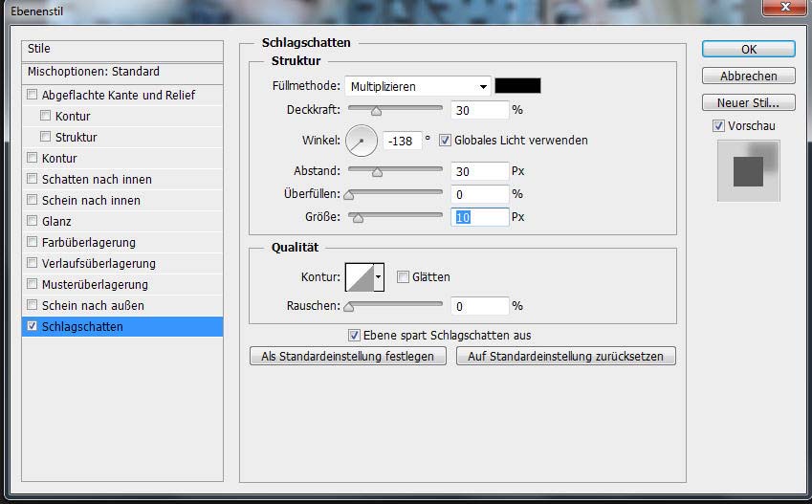Enable the Abgeflachte Kante und Relief checkbox
Screen dimensions: 812x504
33,95
